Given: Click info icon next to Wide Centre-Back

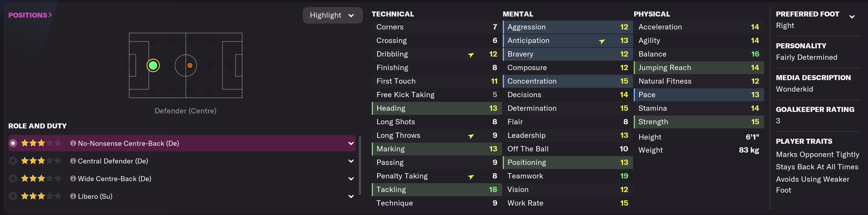Looking at the screenshot, I should (x=73, y=179).
